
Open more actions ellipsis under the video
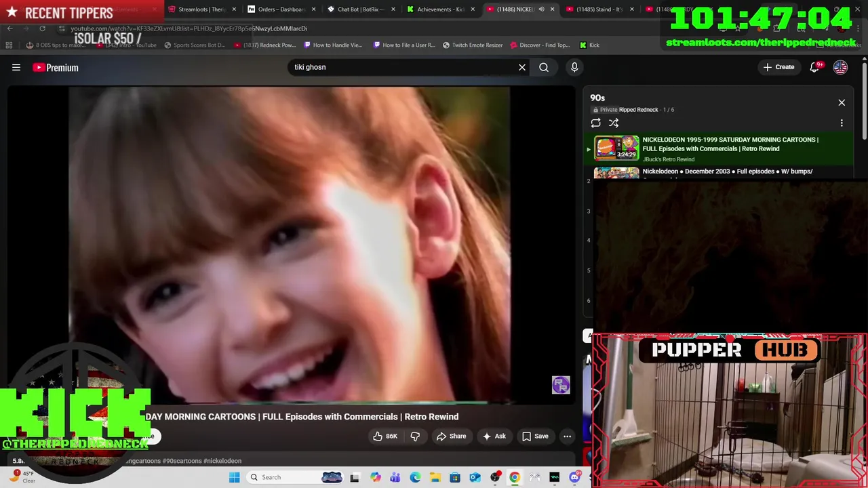pos(568,436)
